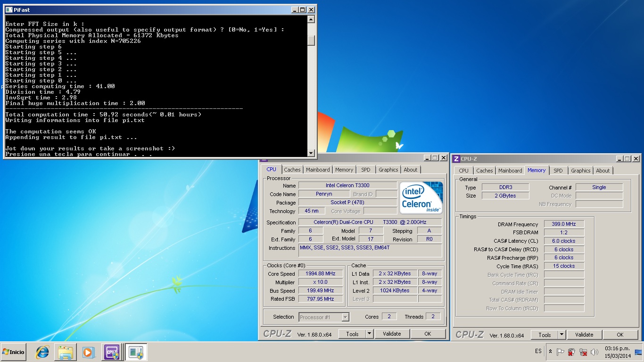
Task: Click the ES language indicator
Action: pos(538,352)
